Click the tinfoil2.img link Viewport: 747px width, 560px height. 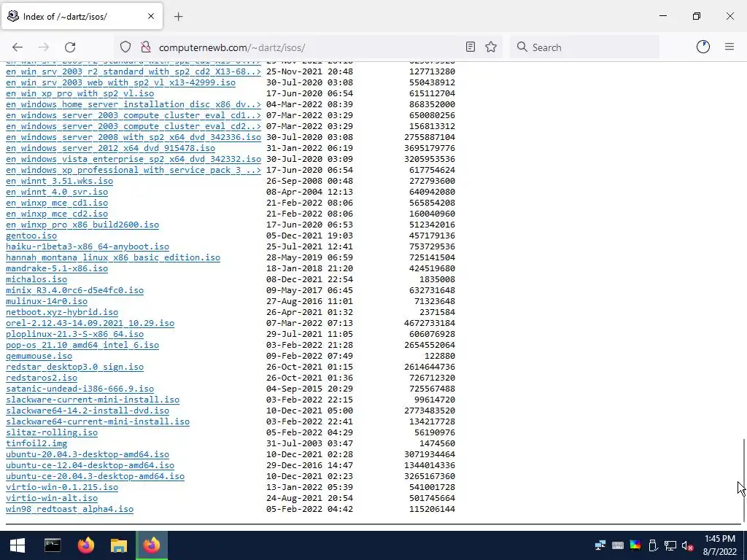coord(36,444)
